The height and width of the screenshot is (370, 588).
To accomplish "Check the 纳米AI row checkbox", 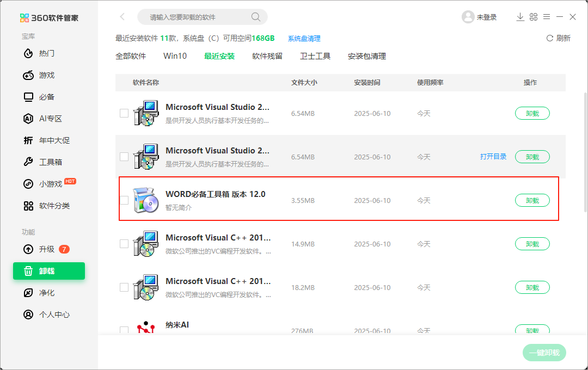I will click(124, 330).
